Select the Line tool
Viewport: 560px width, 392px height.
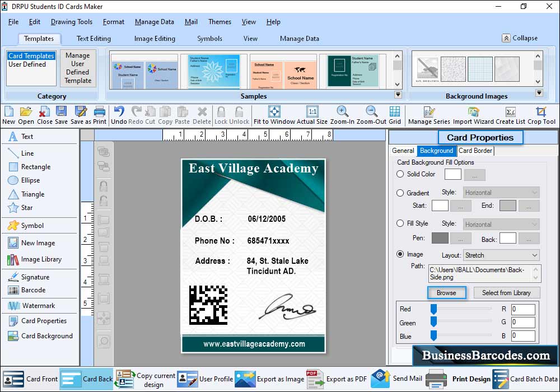point(21,153)
